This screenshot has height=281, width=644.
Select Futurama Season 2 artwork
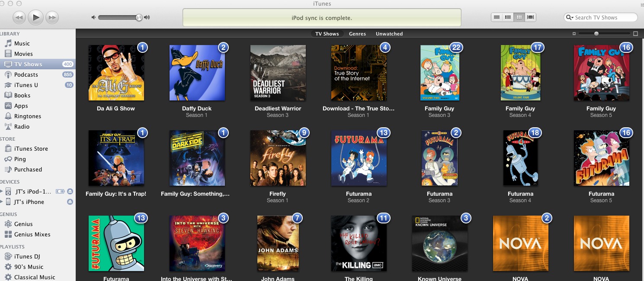pyautogui.click(x=359, y=158)
